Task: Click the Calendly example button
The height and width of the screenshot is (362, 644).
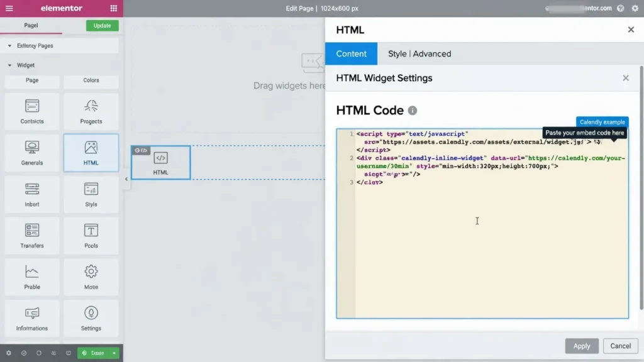Action: click(602, 122)
